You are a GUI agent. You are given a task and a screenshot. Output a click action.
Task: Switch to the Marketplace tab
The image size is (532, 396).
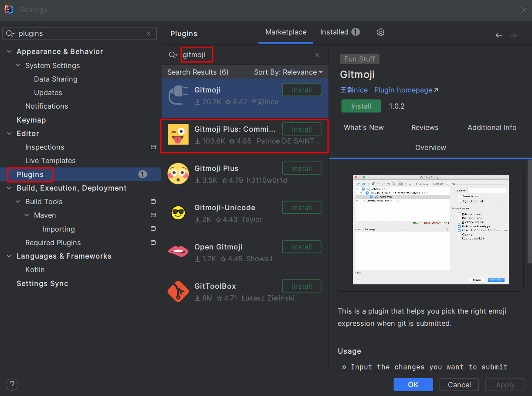tap(286, 32)
